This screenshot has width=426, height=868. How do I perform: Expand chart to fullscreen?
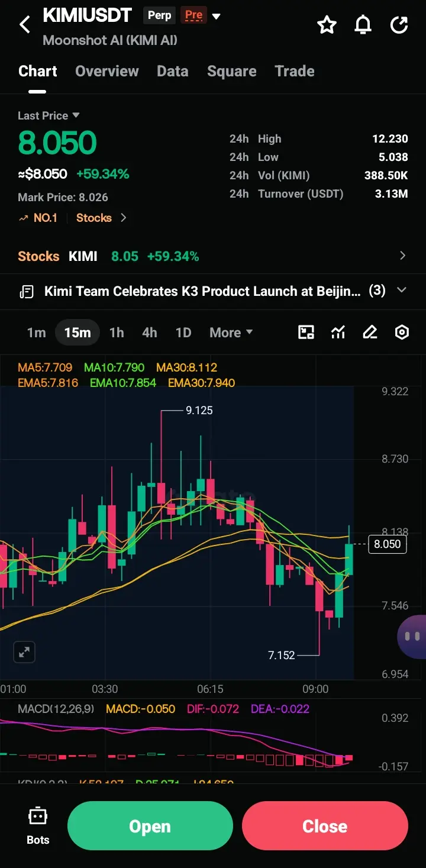point(24,652)
